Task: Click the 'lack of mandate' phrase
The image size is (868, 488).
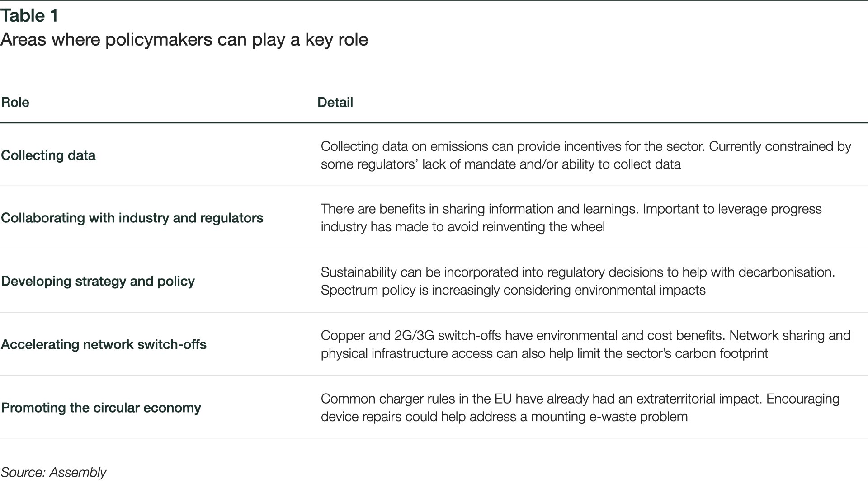Action: pyautogui.click(x=469, y=164)
